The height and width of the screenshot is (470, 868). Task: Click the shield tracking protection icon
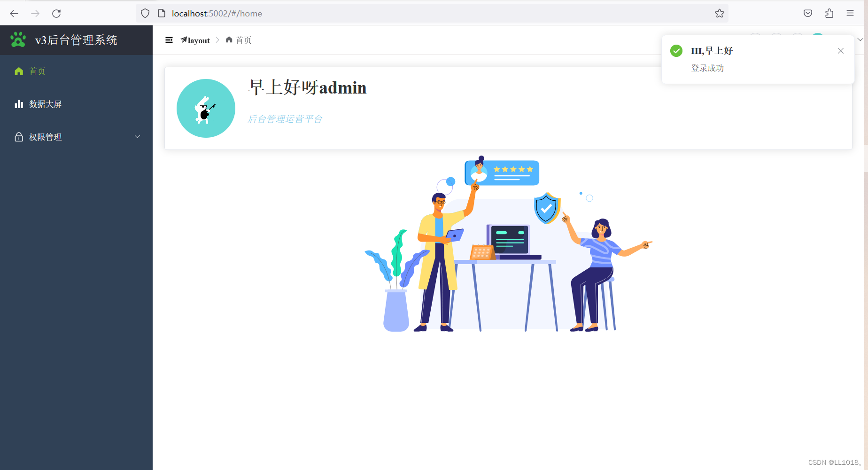pos(145,14)
